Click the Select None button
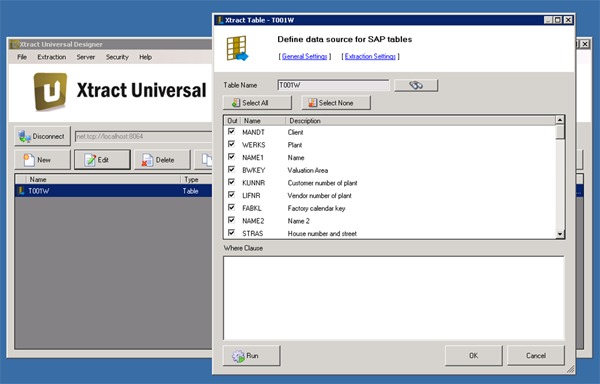The height and width of the screenshot is (384, 600). pos(336,103)
